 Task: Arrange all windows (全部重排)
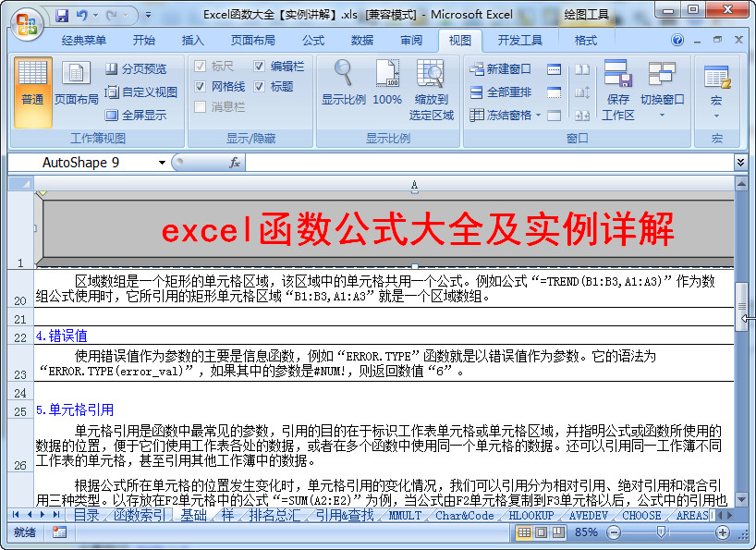(x=501, y=92)
